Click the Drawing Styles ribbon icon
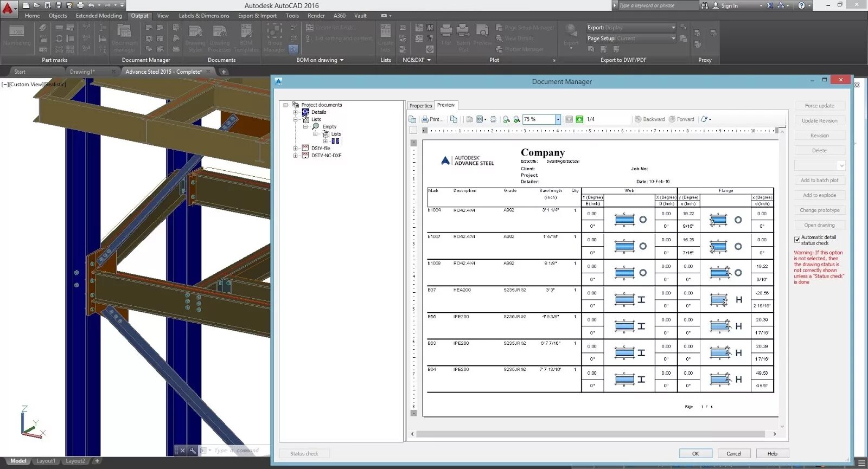The image size is (868, 469). coord(195,37)
